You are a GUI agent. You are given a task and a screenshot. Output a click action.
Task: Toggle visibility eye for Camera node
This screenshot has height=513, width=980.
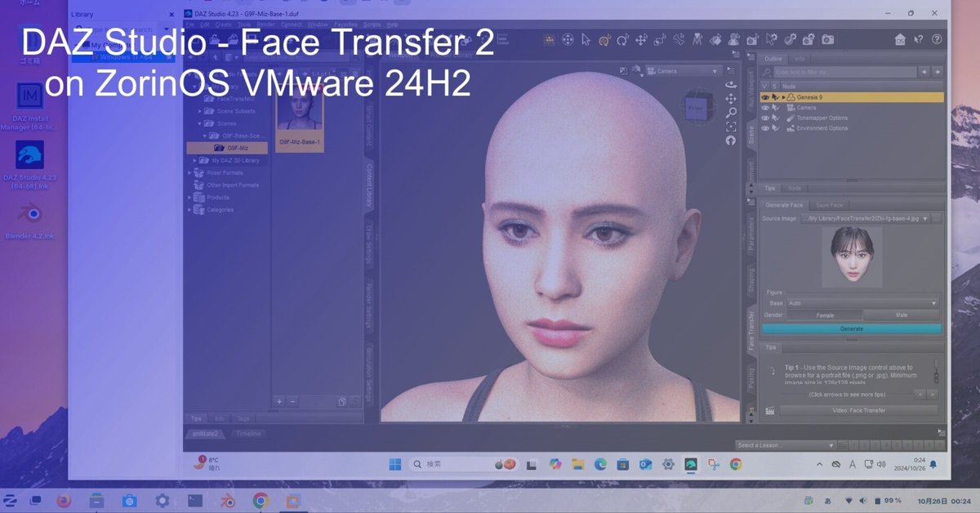(765, 108)
